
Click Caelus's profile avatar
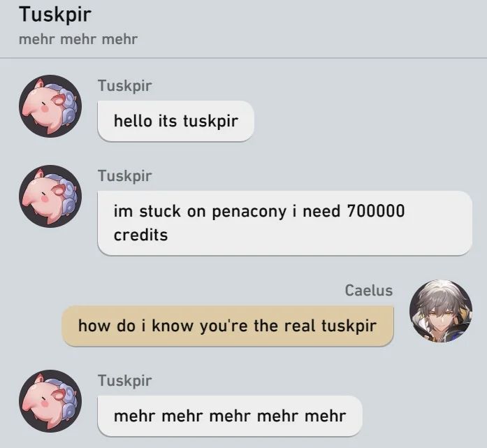click(x=441, y=311)
